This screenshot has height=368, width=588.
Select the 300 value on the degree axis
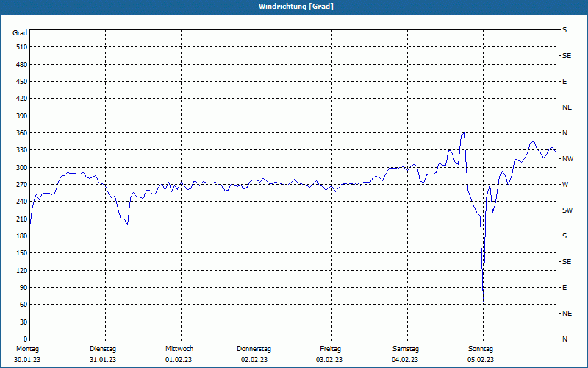(x=22, y=168)
